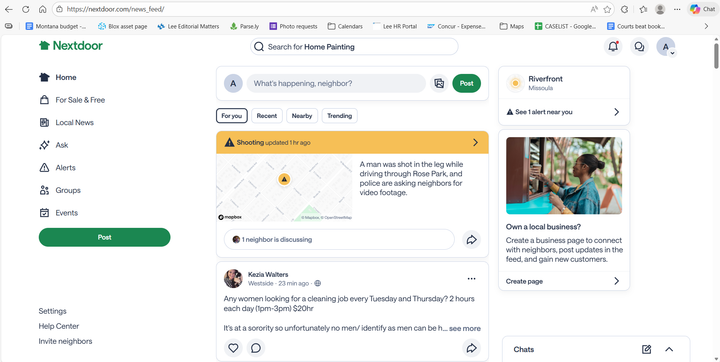Viewport: 720px width, 362px height.
Task: Click see more on Kezia's post
Action: [465, 328]
